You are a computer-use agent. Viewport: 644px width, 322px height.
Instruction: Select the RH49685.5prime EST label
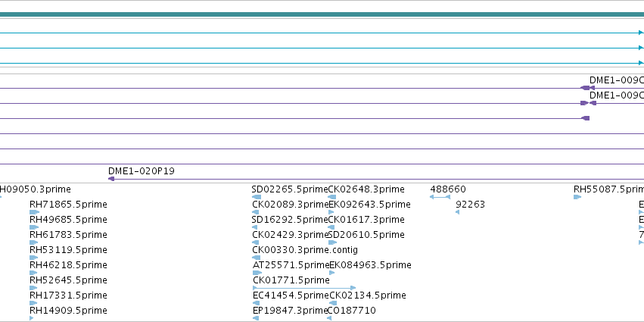[x=68, y=220]
